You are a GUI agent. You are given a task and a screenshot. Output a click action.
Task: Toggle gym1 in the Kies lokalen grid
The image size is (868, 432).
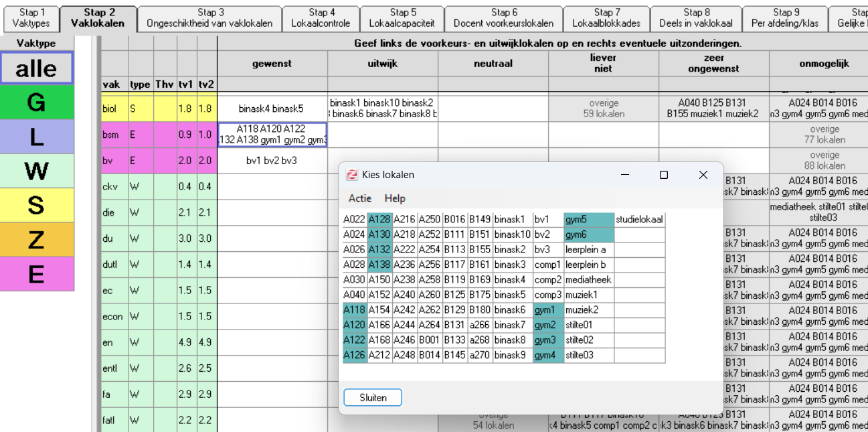pos(548,310)
